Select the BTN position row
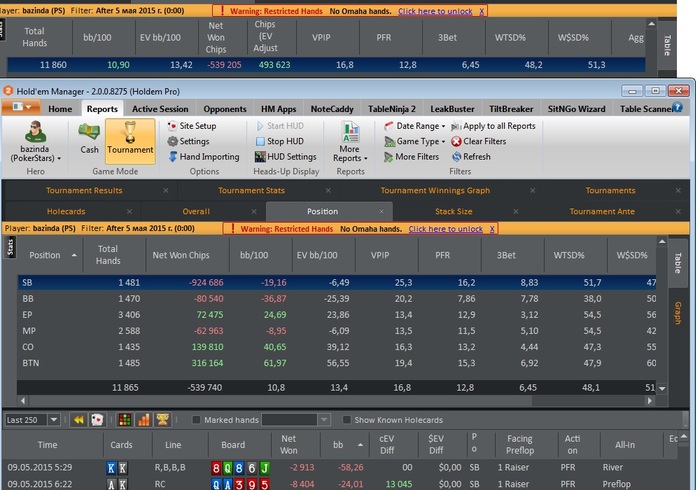This screenshot has height=490, width=700. [337, 363]
